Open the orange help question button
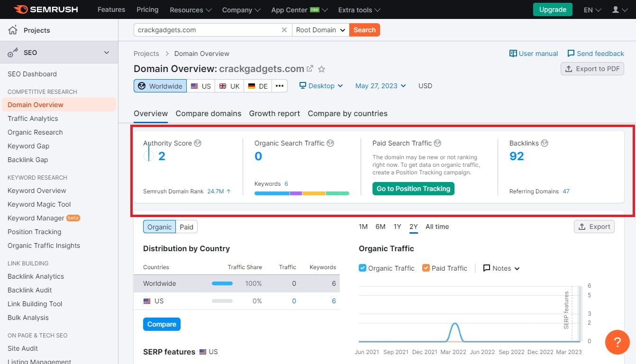This screenshot has width=636, height=364. pyautogui.click(x=618, y=342)
